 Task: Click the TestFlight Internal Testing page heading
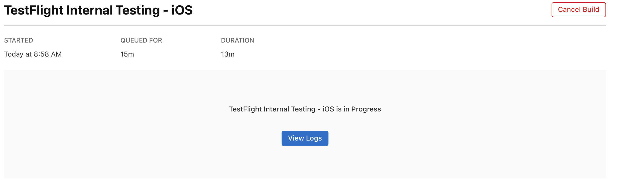click(x=98, y=10)
